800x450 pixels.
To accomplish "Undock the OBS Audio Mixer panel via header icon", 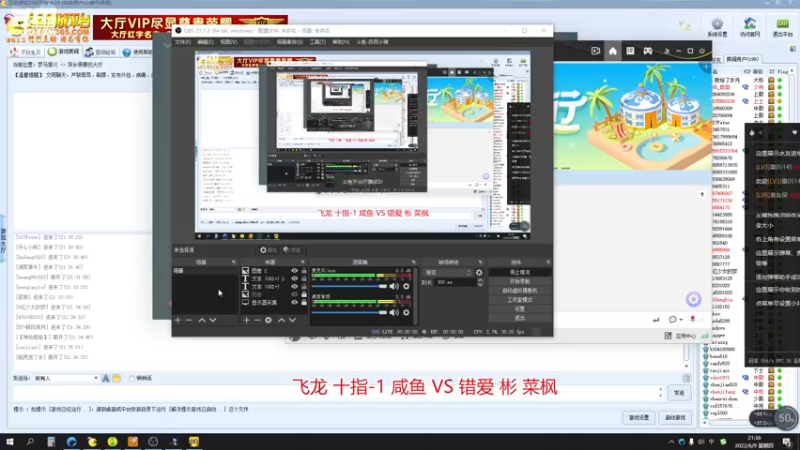I will click(x=414, y=262).
